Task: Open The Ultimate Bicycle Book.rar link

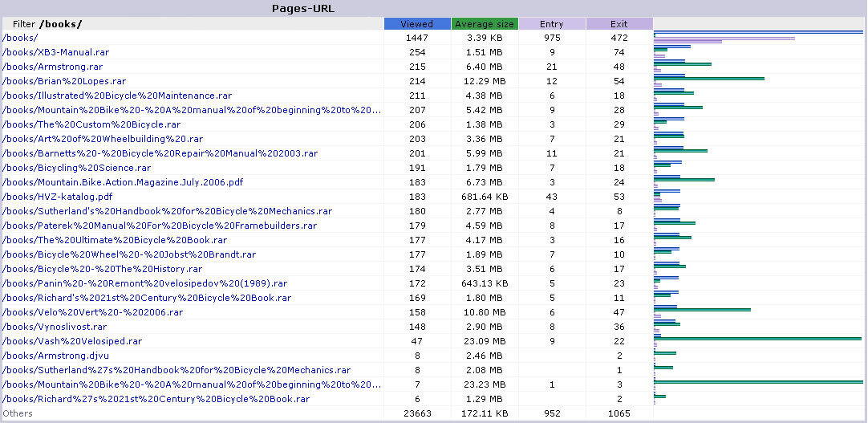Action: click(x=114, y=240)
